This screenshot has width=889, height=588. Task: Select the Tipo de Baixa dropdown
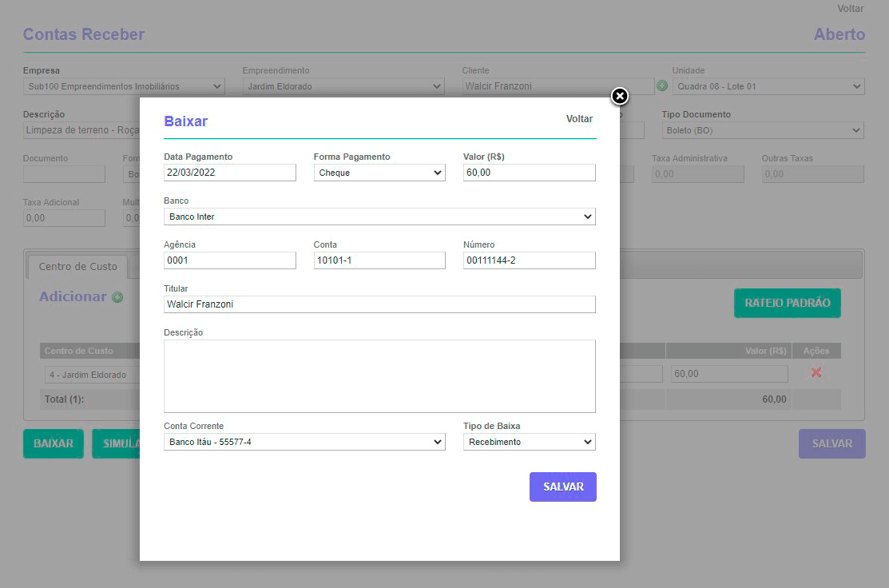(x=529, y=442)
